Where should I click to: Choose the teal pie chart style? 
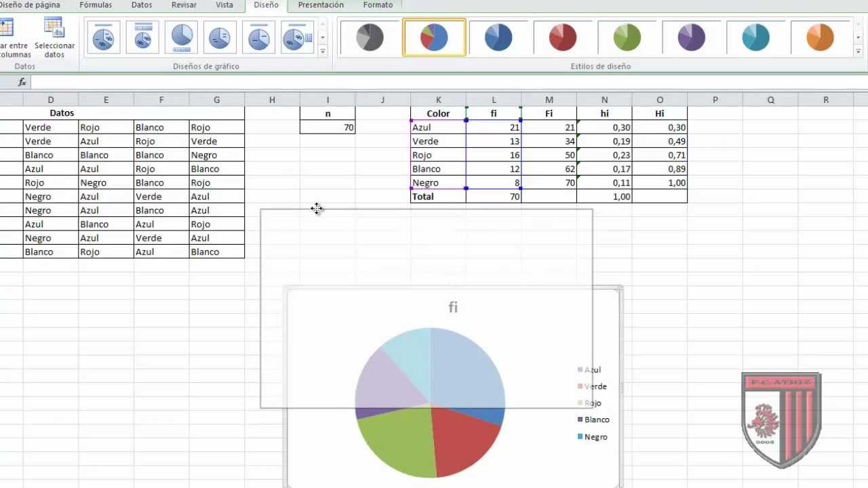pos(756,37)
